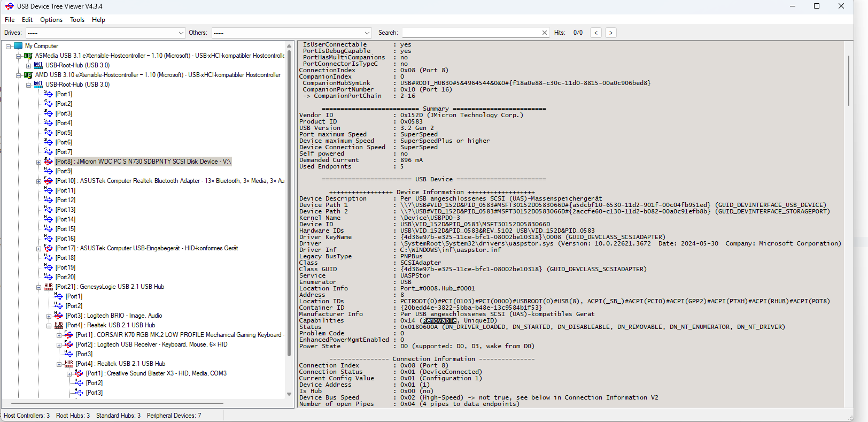Click the USB icon of Logitech USB Receiver
Image resolution: width=868 pixels, height=422 pixels.
69,344
